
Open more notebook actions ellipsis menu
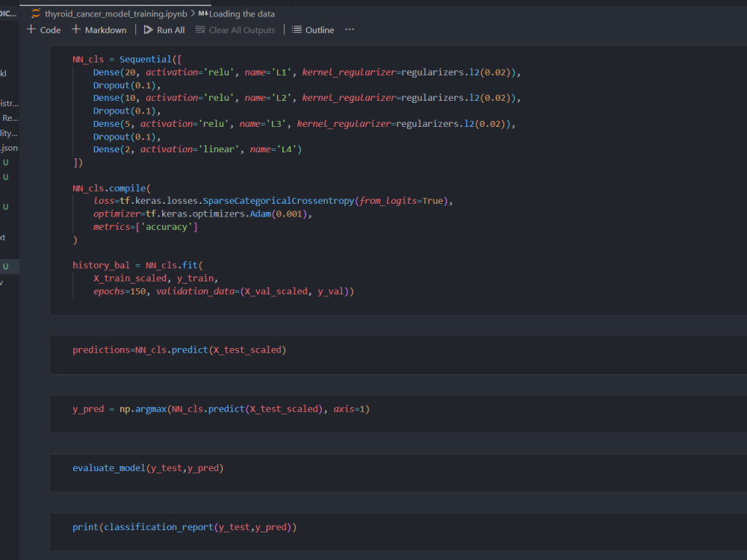[350, 30]
